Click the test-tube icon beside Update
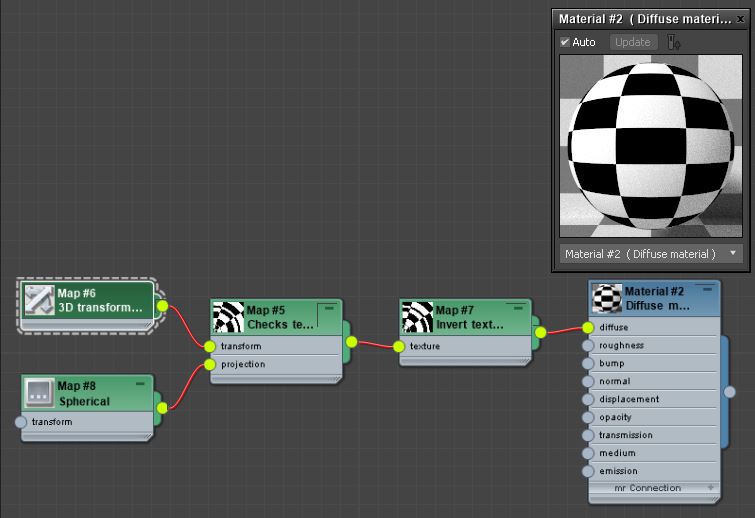755x518 pixels. tap(674, 42)
